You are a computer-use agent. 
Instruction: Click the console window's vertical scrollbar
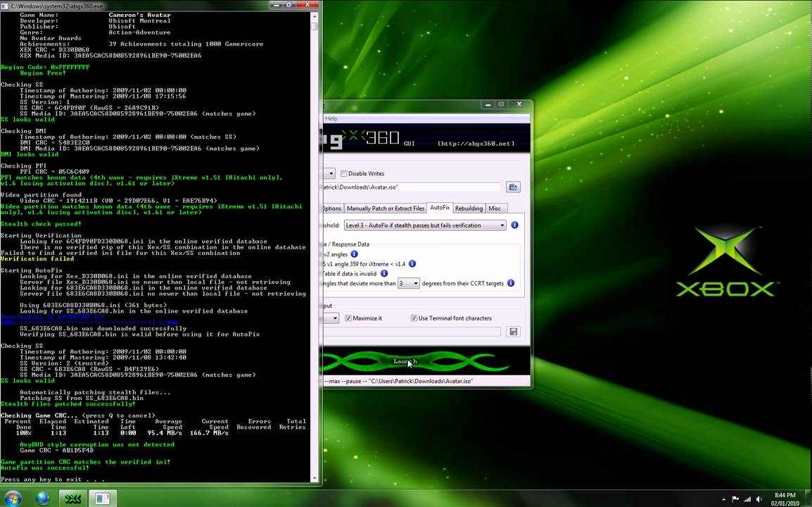[x=314, y=247]
